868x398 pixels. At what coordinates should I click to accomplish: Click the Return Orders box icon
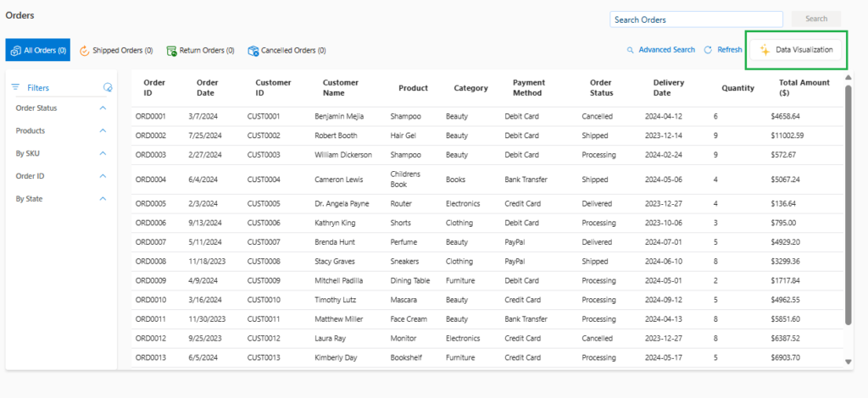[x=171, y=51]
